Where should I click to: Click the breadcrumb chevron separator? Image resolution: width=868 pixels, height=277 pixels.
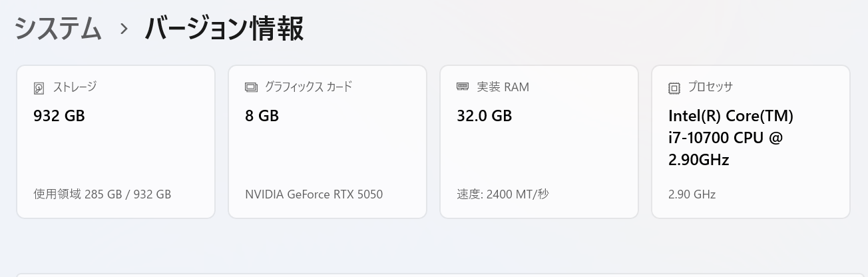[124, 29]
